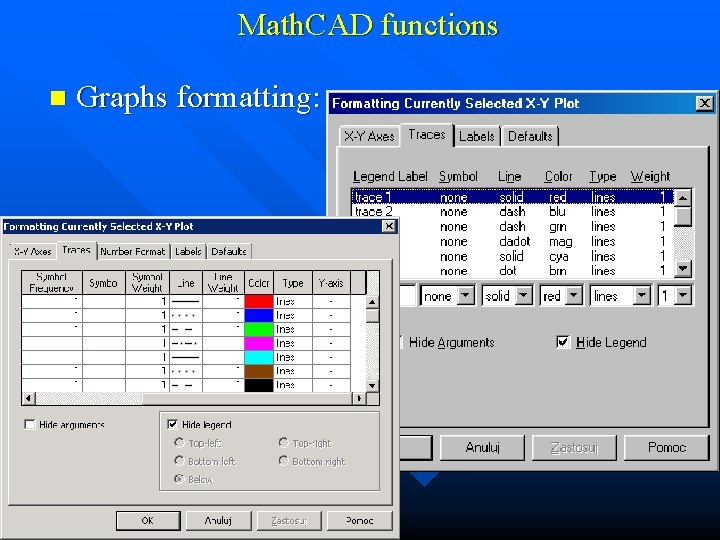Image resolution: width=720 pixels, height=540 pixels.
Task: Click right arrow of horizontal scrollbar
Action: (x=359, y=398)
